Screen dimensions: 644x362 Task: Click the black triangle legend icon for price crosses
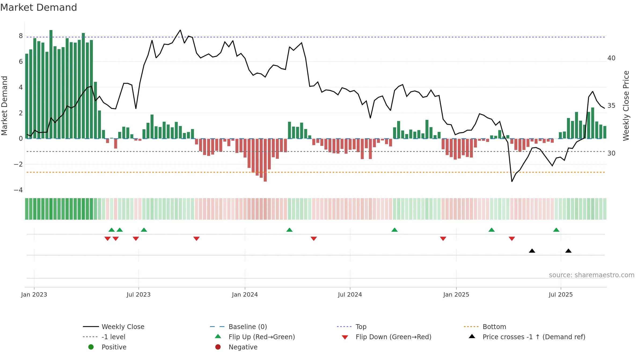pyautogui.click(x=472, y=336)
